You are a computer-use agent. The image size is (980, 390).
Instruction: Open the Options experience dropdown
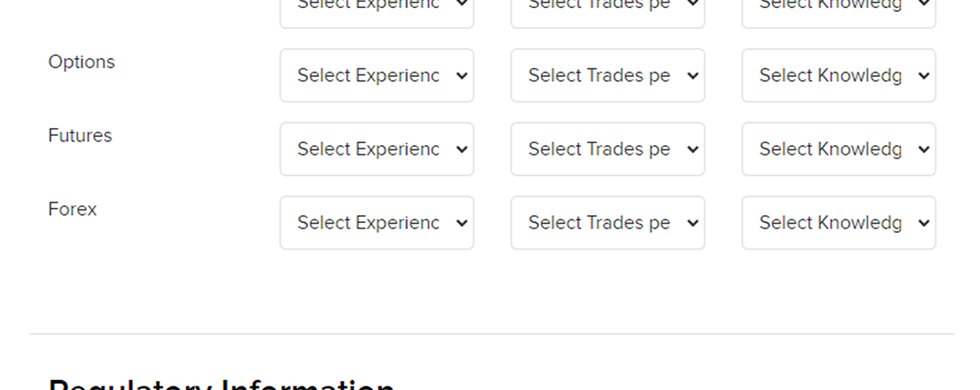(376, 75)
